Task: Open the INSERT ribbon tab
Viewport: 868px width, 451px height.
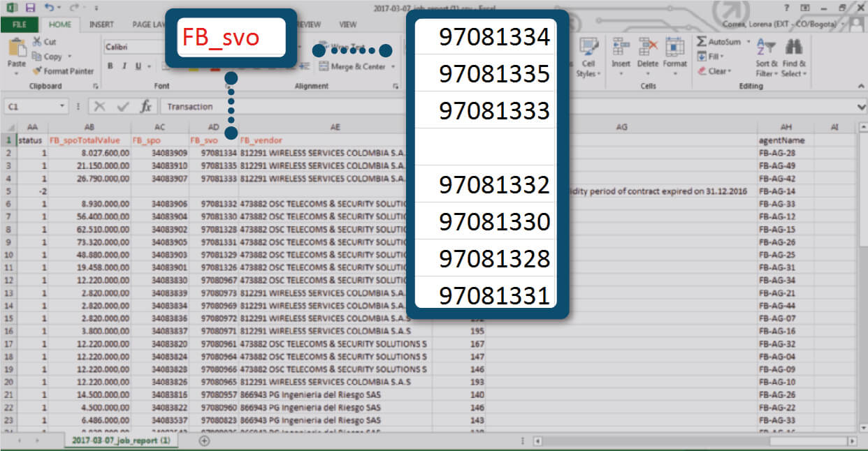Action: pyautogui.click(x=101, y=24)
